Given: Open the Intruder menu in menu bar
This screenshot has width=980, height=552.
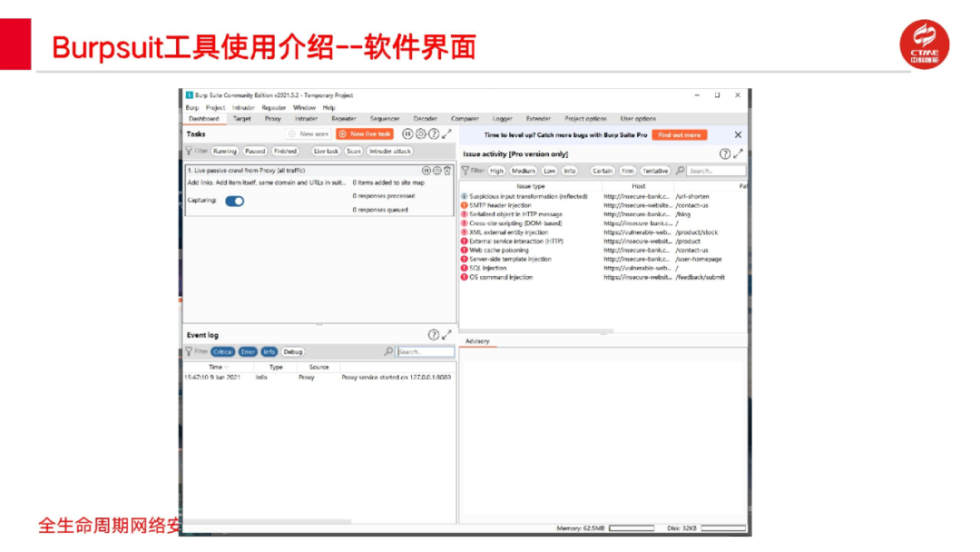Looking at the screenshot, I should [244, 107].
